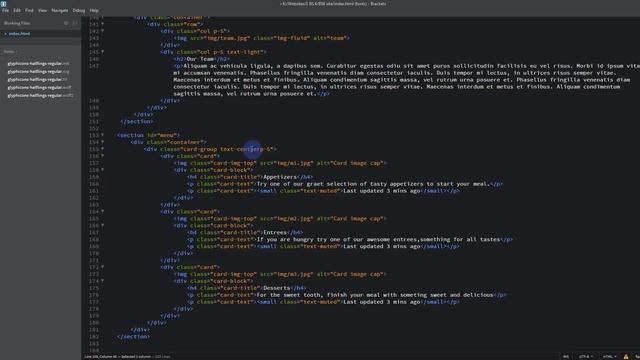Screen dimensions: 640x360
Task: Collapse second card fold at line 164
Action: [x=102, y=211]
